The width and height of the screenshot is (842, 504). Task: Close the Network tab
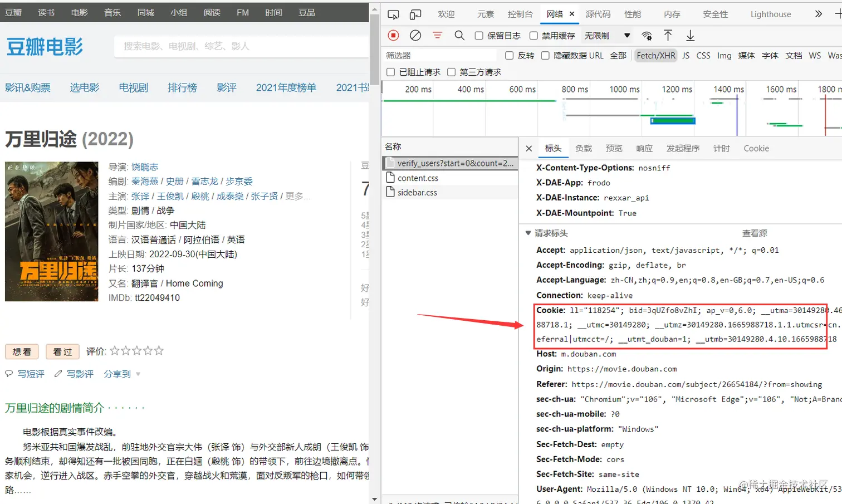tap(571, 14)
